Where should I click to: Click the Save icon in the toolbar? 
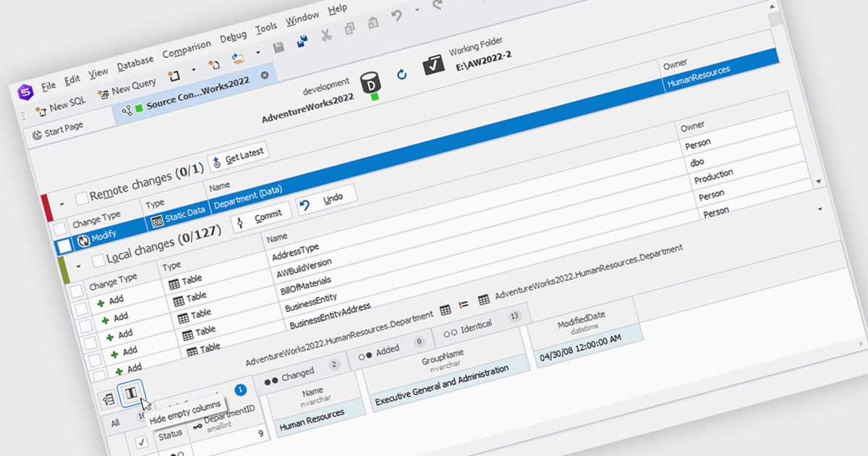(x=278, y=48)
